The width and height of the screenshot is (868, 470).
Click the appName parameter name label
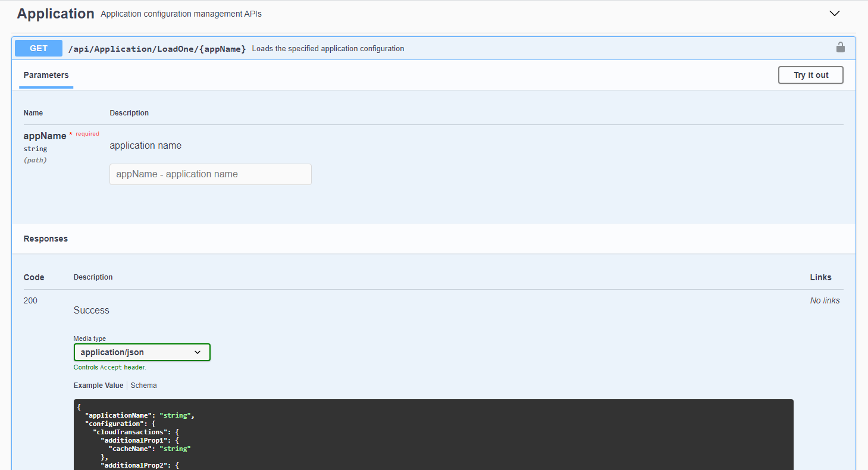[45, 136]
